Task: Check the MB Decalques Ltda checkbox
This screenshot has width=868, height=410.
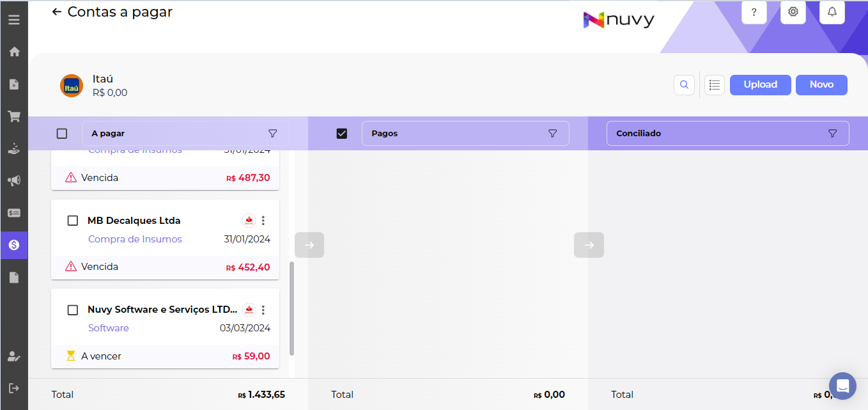Action: [73, 221]
